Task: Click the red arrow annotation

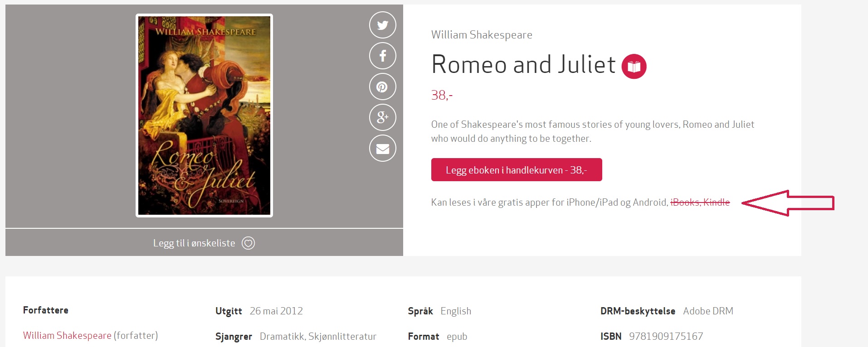Action: pos(788,203)
